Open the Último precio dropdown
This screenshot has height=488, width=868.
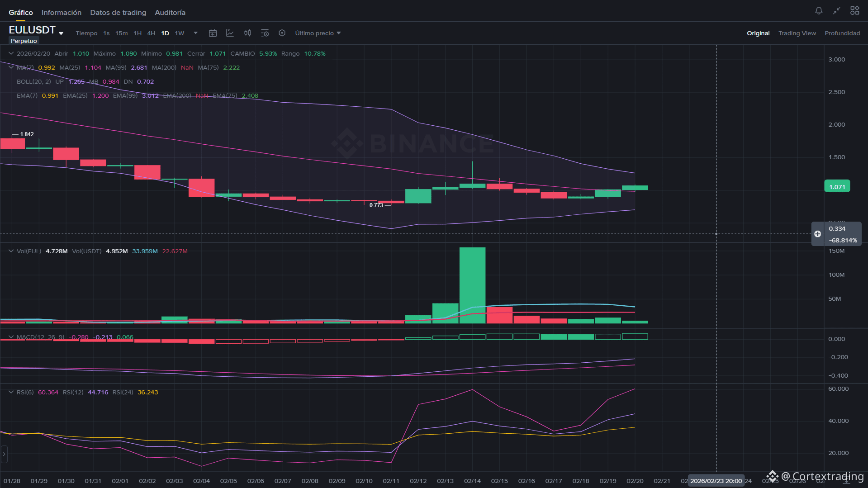(x=318, y=33)
